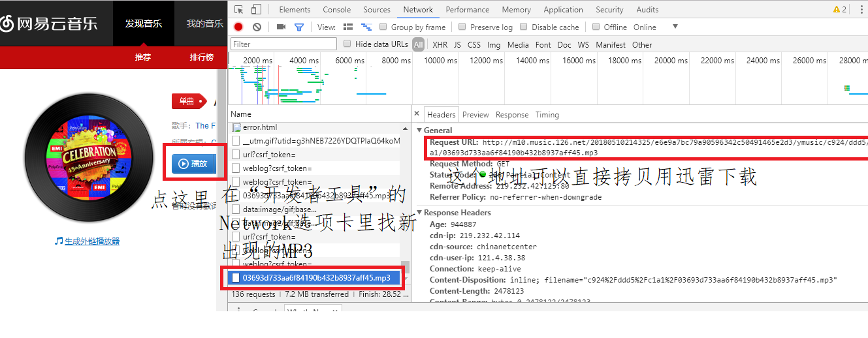Close the request details pane
This screenshot has height=338, width=868.
click(x=418, y=114)
